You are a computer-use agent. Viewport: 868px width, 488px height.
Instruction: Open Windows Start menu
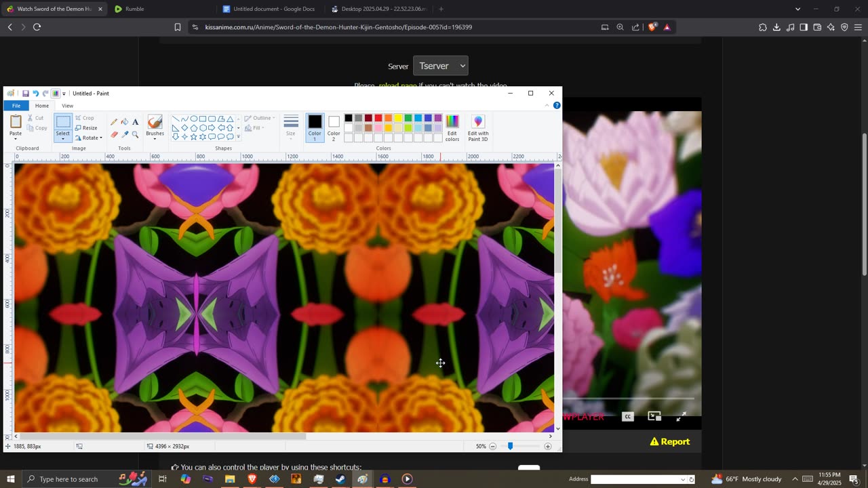click(x=10, y=479)
